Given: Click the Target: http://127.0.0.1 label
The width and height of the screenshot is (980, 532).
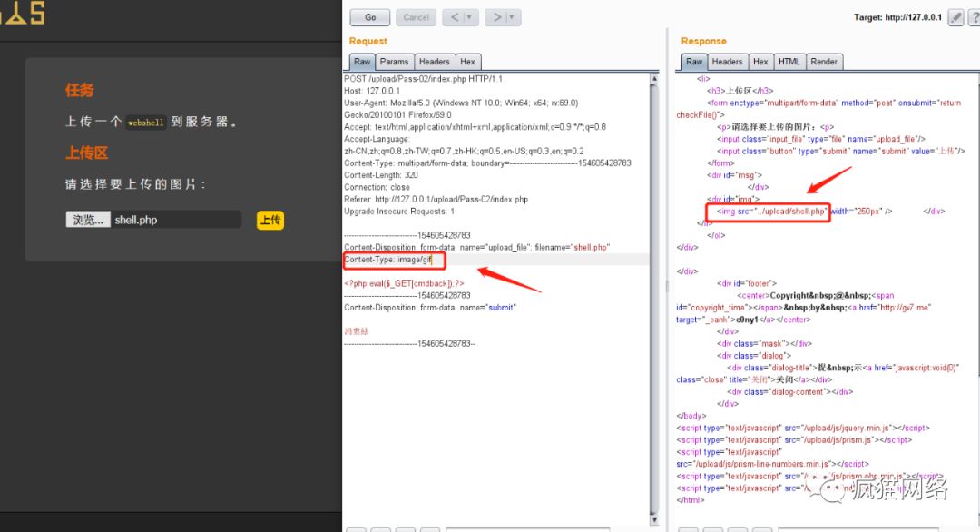Looking at the screenshot, I should pos(897,17).
